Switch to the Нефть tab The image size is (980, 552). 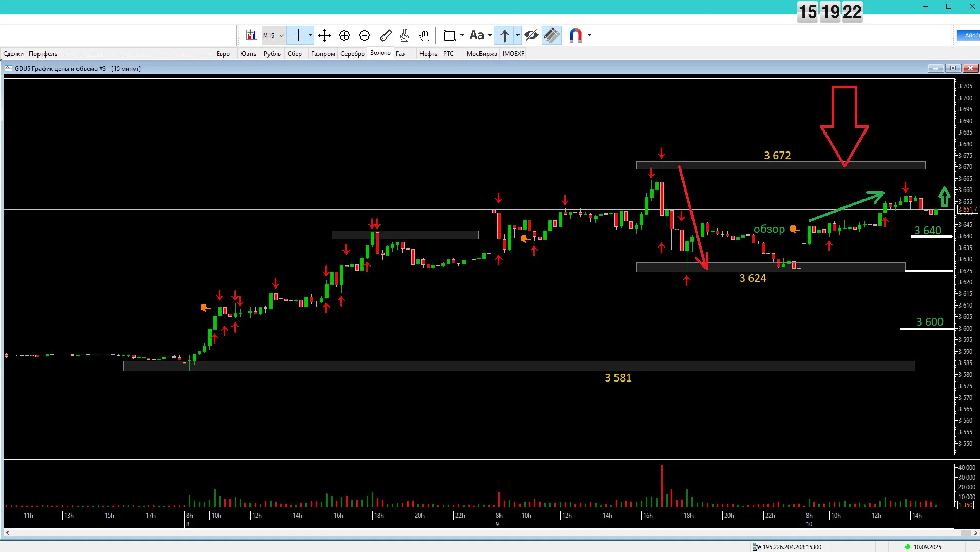[x=428, y=54]
